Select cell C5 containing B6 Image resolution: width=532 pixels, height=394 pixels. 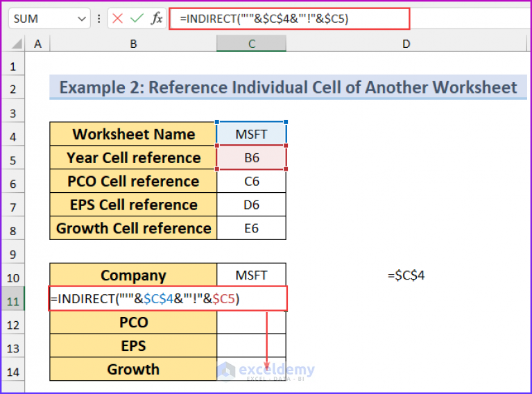tap(251, 157)
